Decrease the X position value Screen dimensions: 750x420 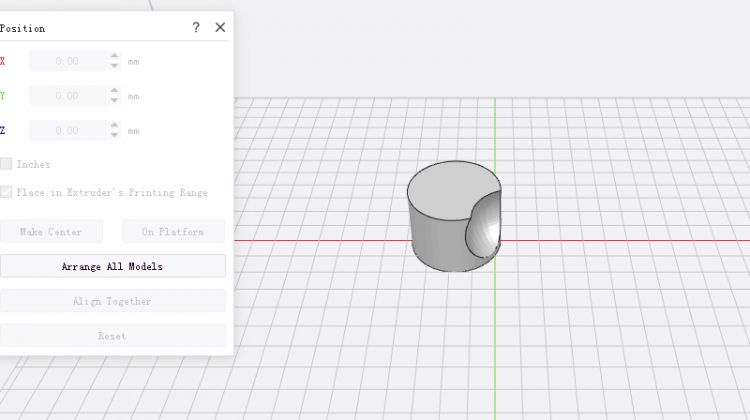point(114,66)
